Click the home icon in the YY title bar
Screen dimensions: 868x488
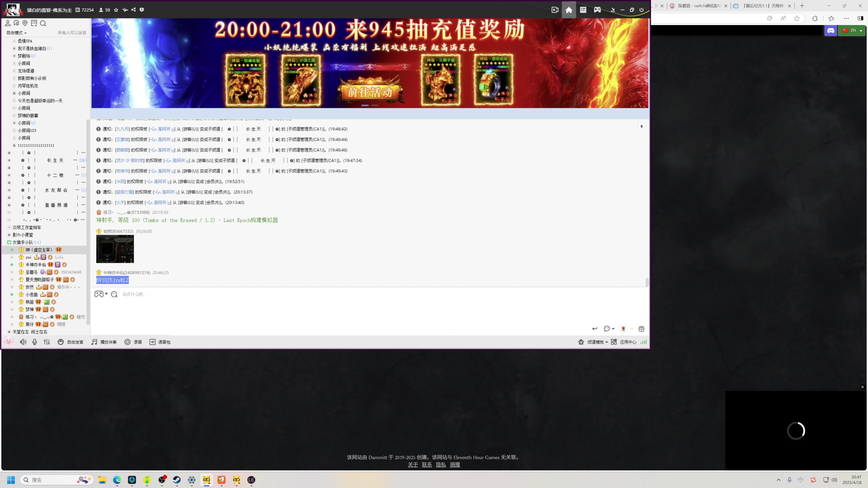pyautogui.click(x=569, y=10)
